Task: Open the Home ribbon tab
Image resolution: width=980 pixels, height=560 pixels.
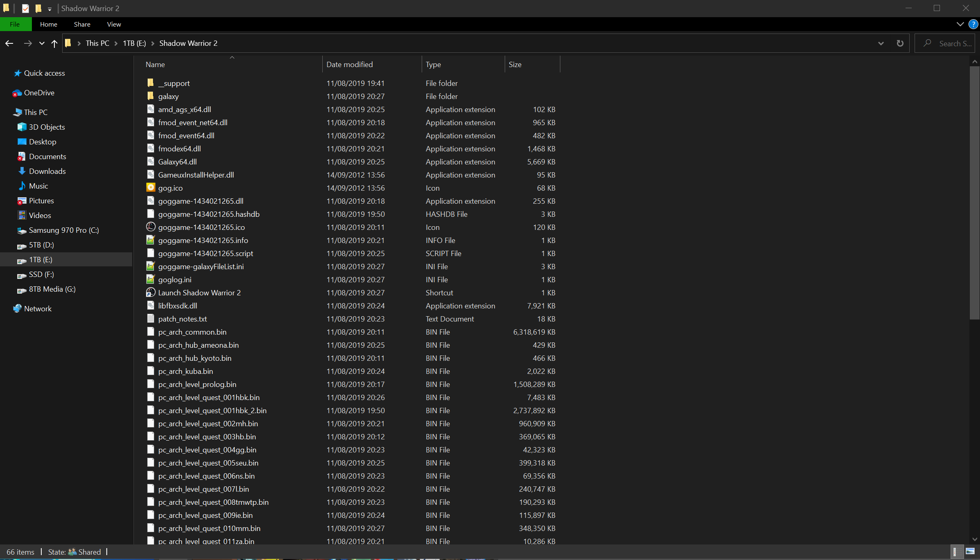Action: (x=49, y=24)
